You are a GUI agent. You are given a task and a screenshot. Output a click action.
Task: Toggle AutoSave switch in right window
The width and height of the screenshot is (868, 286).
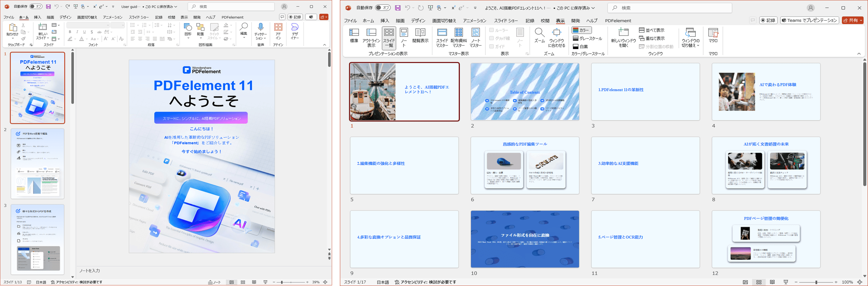coord(383,8)
